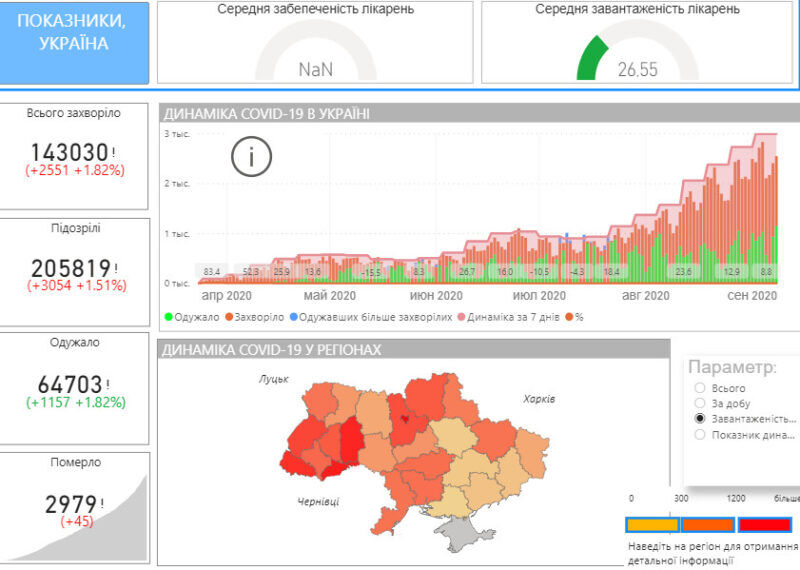800x570 pixels.
Task: Click the info icon on the dynamics chart
Action: tap(252, 157)
